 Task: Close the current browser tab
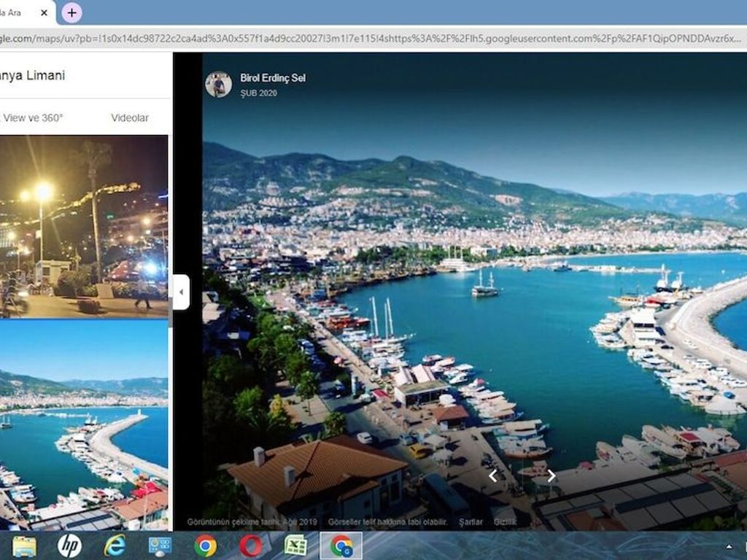point(44,13)
